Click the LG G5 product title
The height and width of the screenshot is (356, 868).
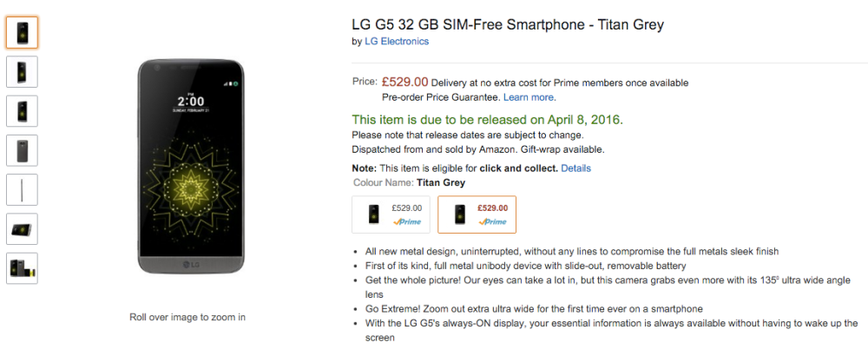(507, 24)
